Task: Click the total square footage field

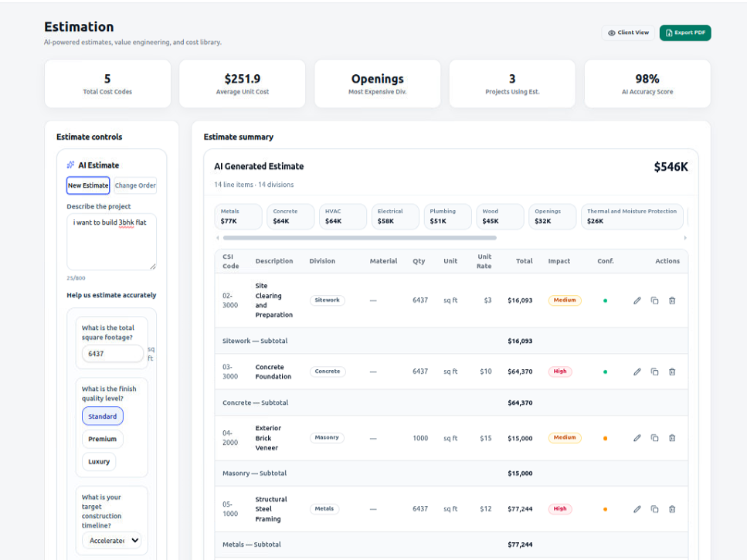Action: tap(113, 354)
